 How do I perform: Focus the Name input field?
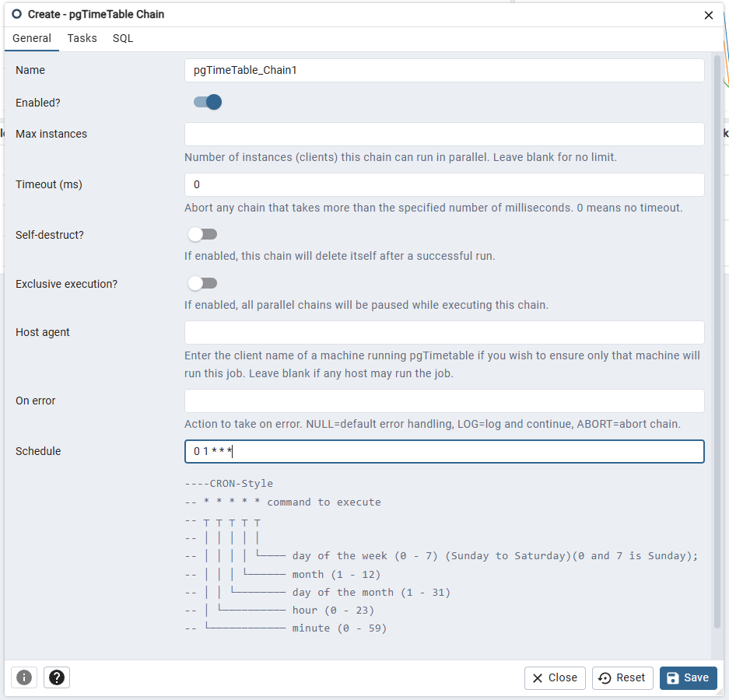click(444, 70)
